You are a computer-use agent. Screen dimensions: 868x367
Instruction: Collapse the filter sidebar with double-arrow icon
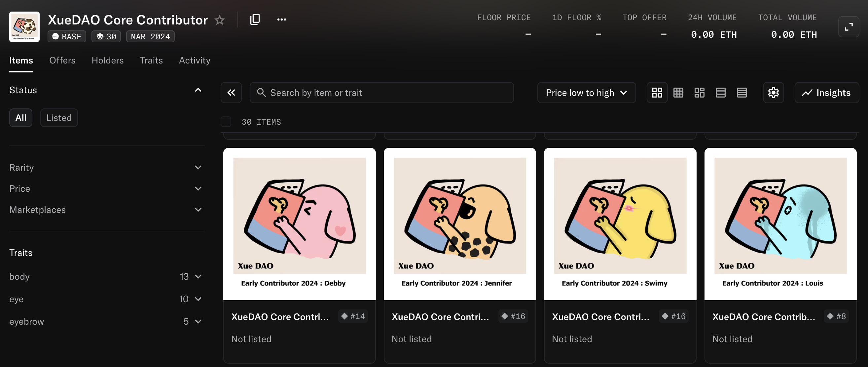[231, 93]
